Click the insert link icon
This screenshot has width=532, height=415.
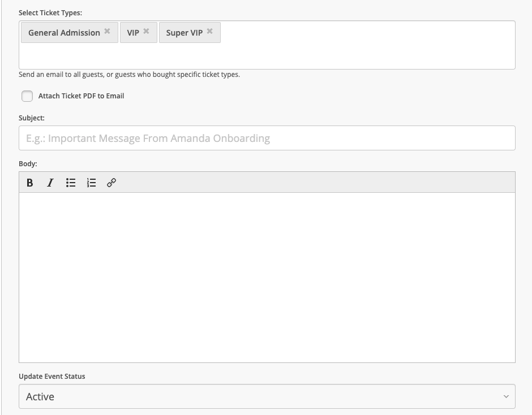click(111, 183)
